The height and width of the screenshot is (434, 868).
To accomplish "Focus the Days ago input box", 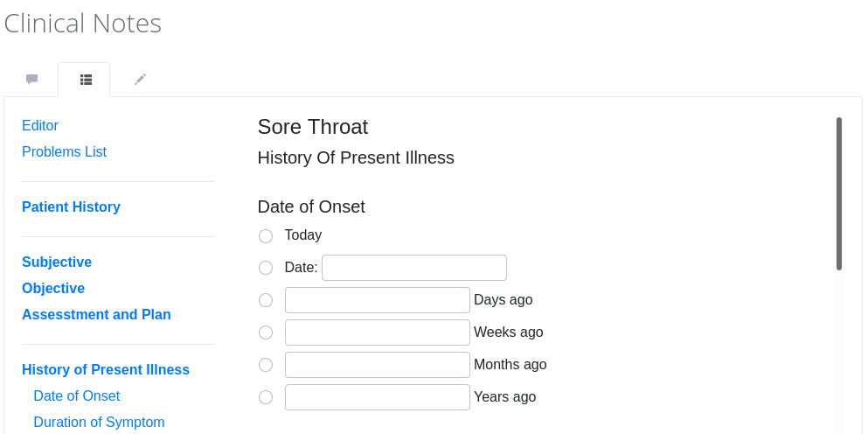I will [x=378, y=300].
